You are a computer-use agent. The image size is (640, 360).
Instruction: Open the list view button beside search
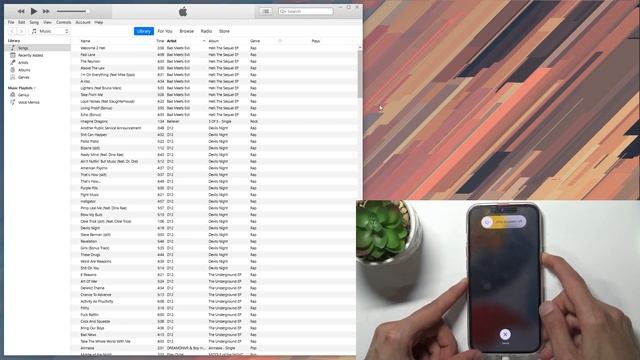(x=266, y=11)
